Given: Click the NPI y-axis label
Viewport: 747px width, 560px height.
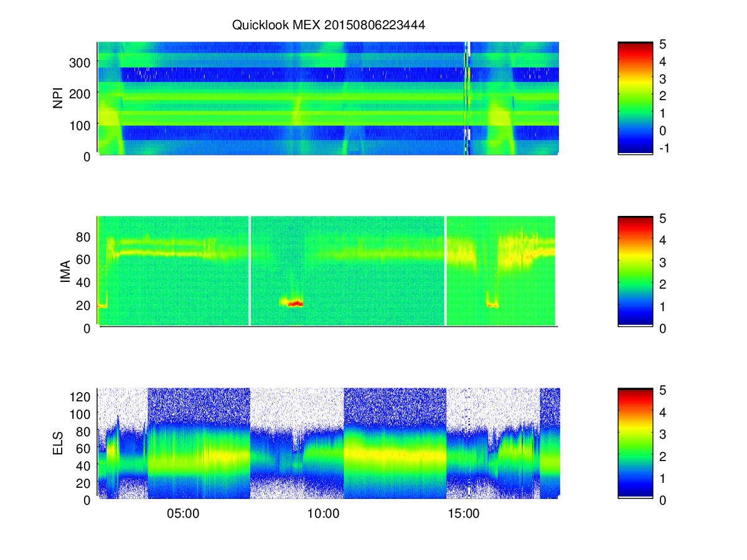Looking at the screenshot, I should [x=59, y=98].
